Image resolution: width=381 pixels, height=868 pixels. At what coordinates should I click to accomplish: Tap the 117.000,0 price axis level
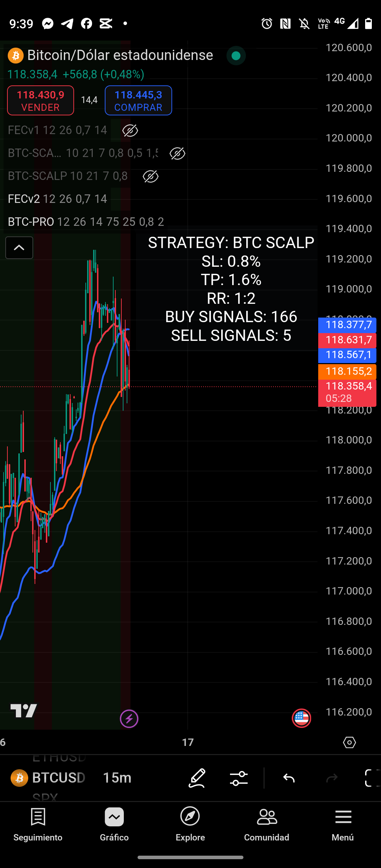[349, 591]
